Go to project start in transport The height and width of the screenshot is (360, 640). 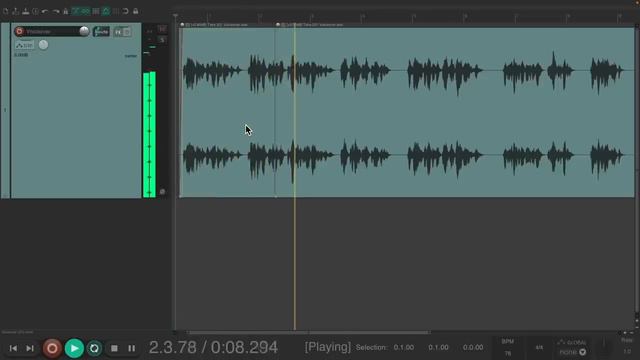point(13,348)
